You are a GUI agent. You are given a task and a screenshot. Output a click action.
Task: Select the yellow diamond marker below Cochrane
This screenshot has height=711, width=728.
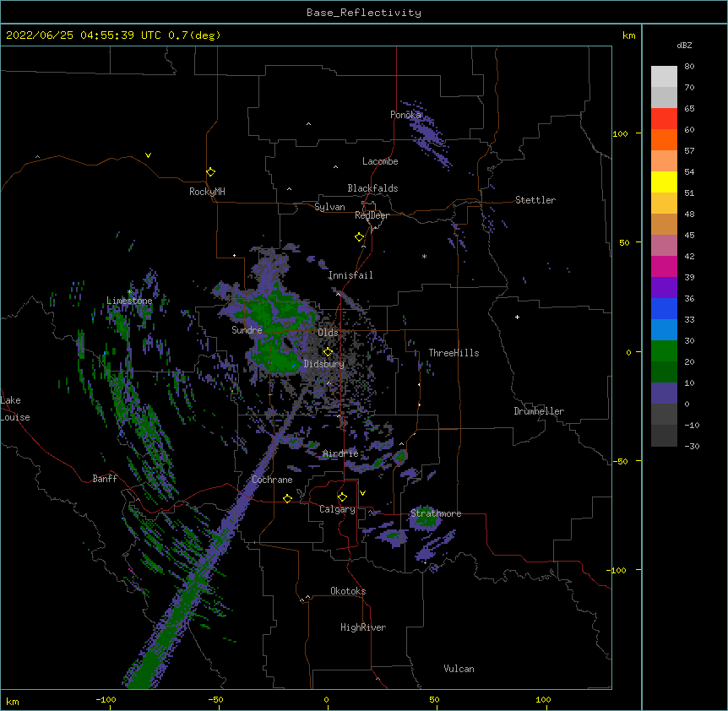pyautogui.click(x=287, y=498)
